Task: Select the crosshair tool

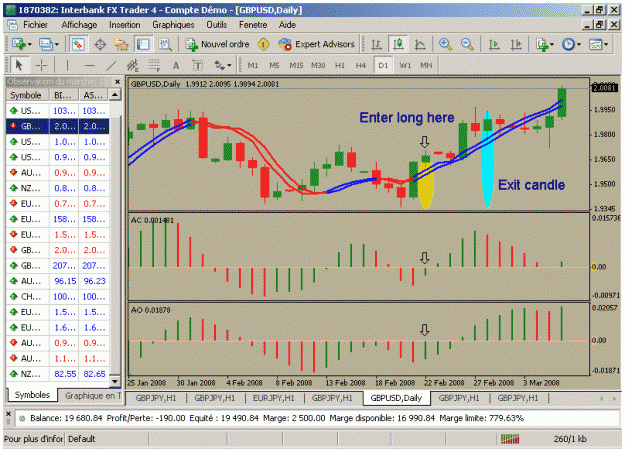Action: click(41, 65)
